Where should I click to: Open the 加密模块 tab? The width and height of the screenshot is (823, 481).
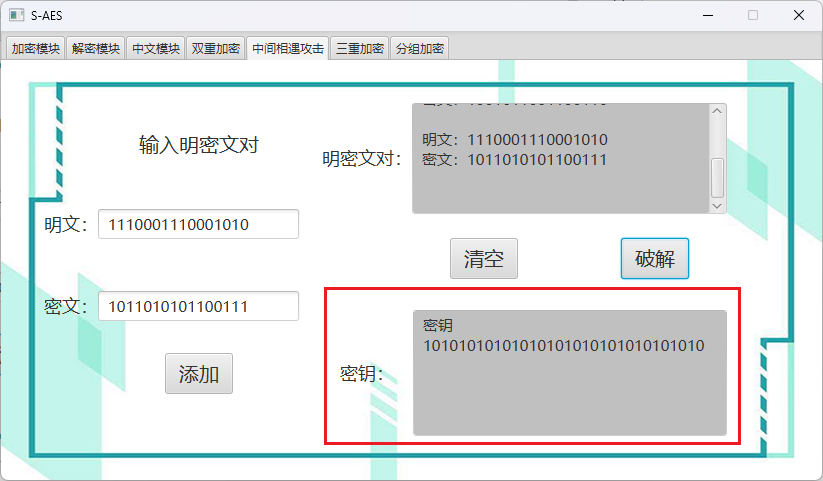point(35,49)
